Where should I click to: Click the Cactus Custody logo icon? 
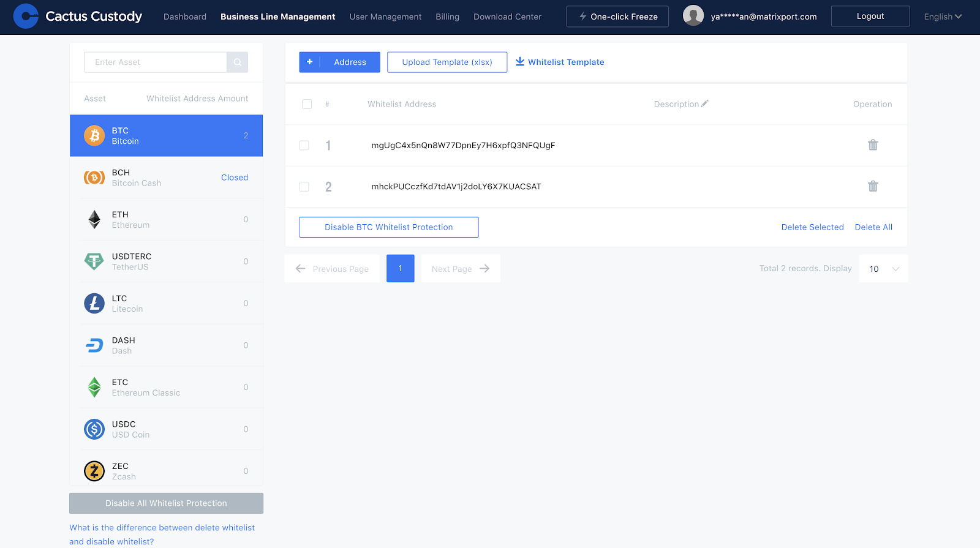(x=26, y=17)
